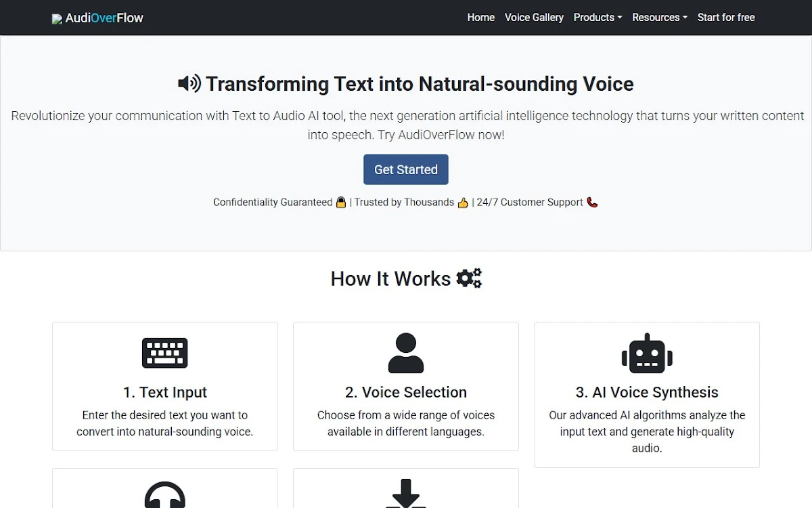Click the 'Confidentiality Guaranteed' text
The width and height of the screenshot is (812, 508).
point(273,202)
